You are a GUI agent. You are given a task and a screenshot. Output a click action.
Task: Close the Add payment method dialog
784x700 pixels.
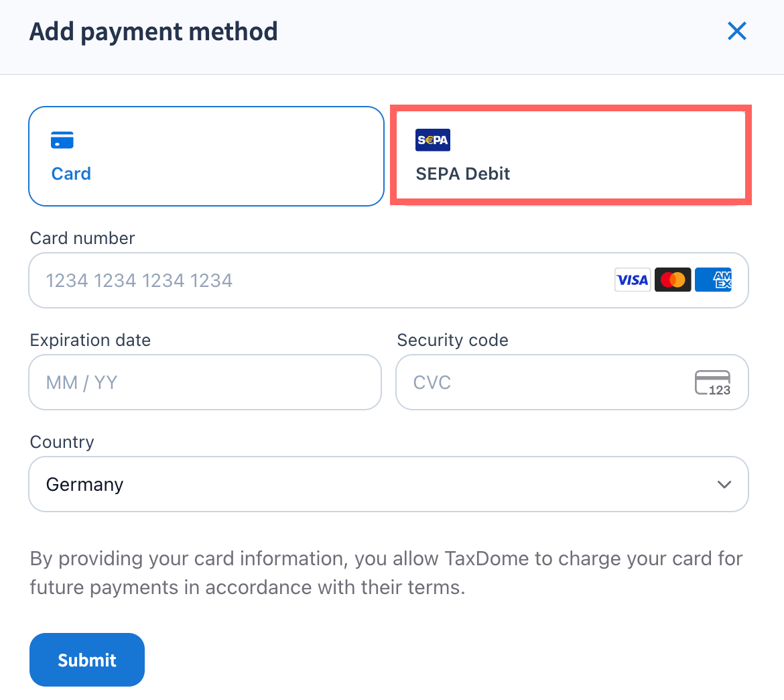736,31
